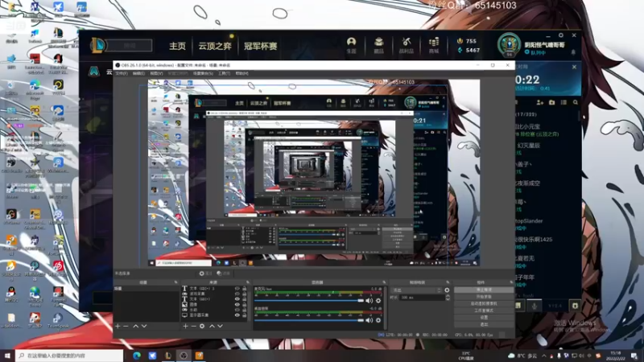The width and height of the screenshot is (644, 362).
Task: Add a source with sources plus icon
Action: [x=185, y=326]
